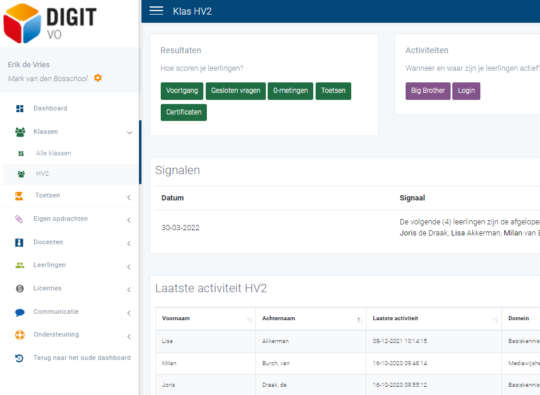Sort table by Achternaam column arrows
Viewport: 540px width, 395px height.
(x=360, y=320)
